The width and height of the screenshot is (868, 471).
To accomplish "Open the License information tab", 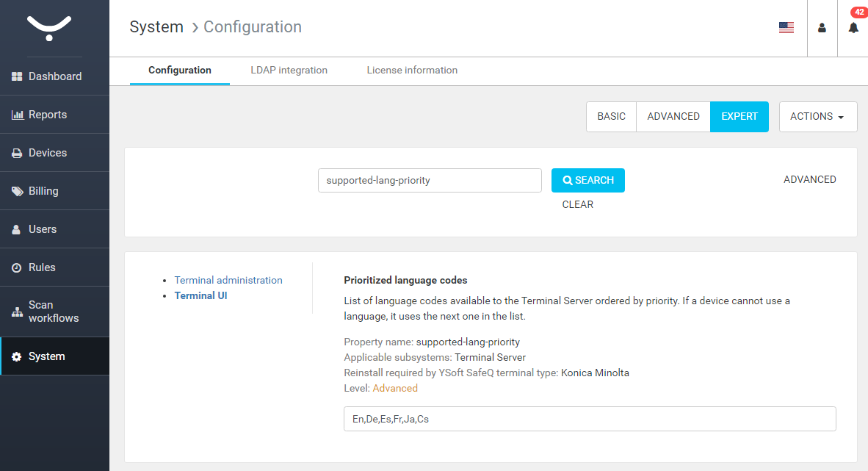I will (x=412, y=71).
